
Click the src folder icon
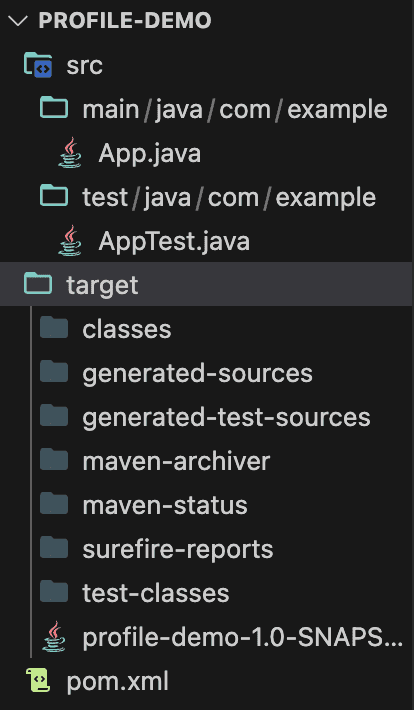click(39, 65)
